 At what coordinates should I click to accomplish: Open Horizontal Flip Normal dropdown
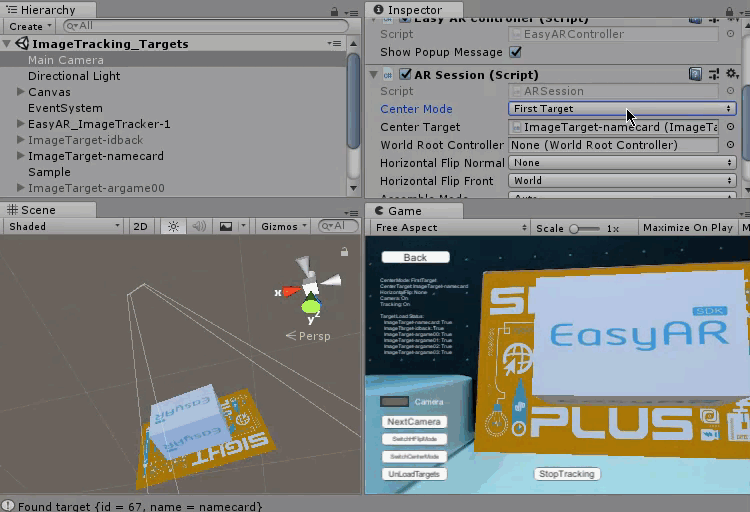[622, 163]
